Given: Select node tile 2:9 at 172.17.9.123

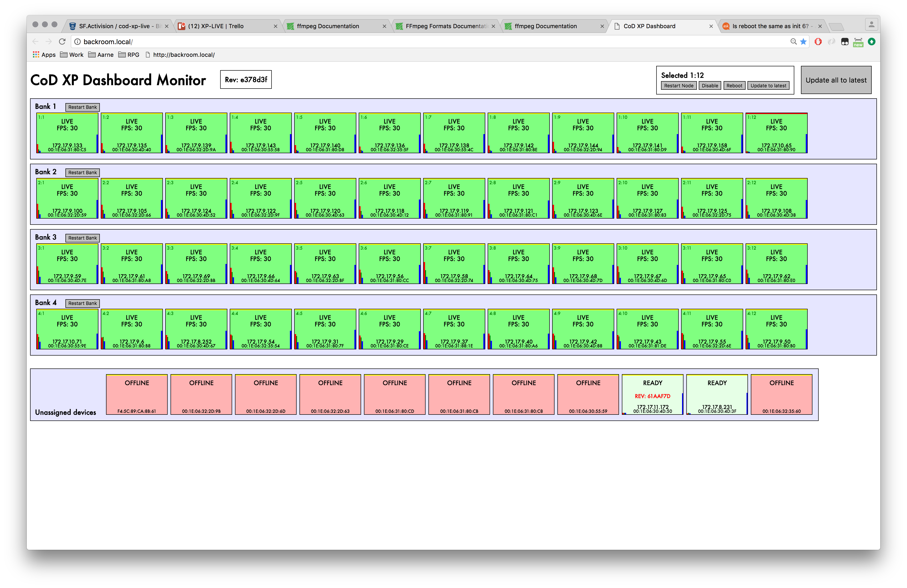Looking at the screenshot, I should tap(583, 198).
